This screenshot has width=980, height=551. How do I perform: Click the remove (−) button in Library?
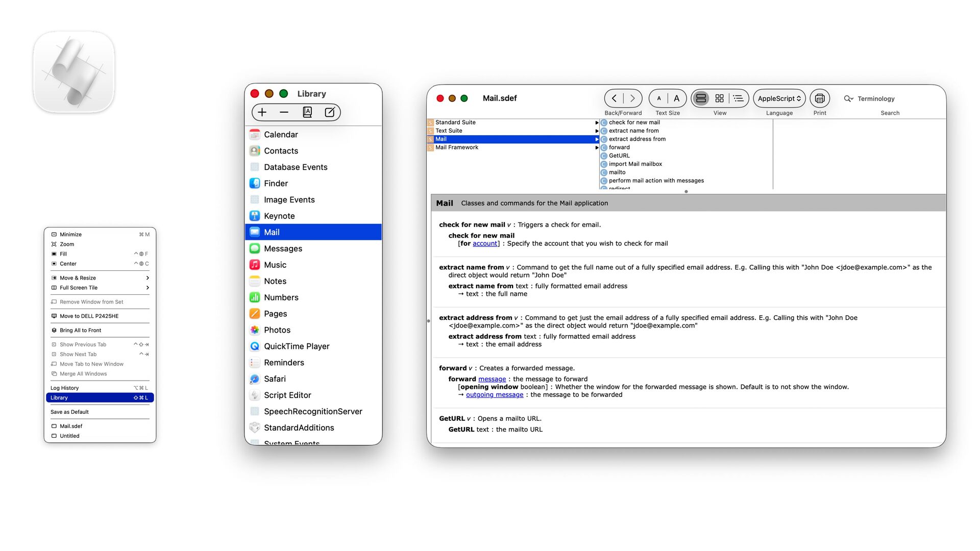(x=284, y=112)
